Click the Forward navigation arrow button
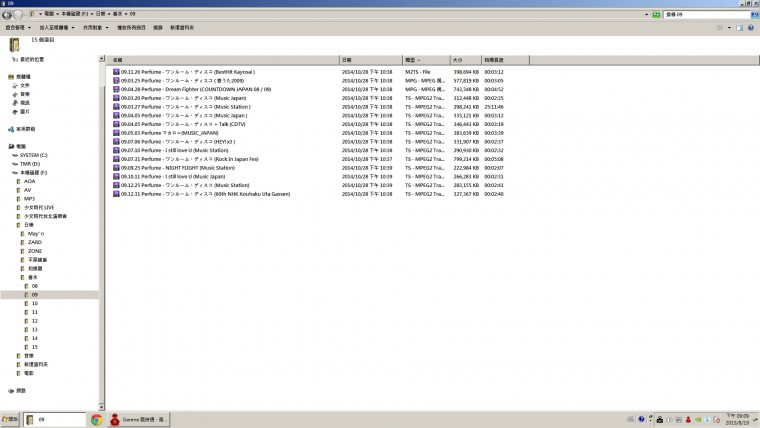 click(x=18, y=15)
